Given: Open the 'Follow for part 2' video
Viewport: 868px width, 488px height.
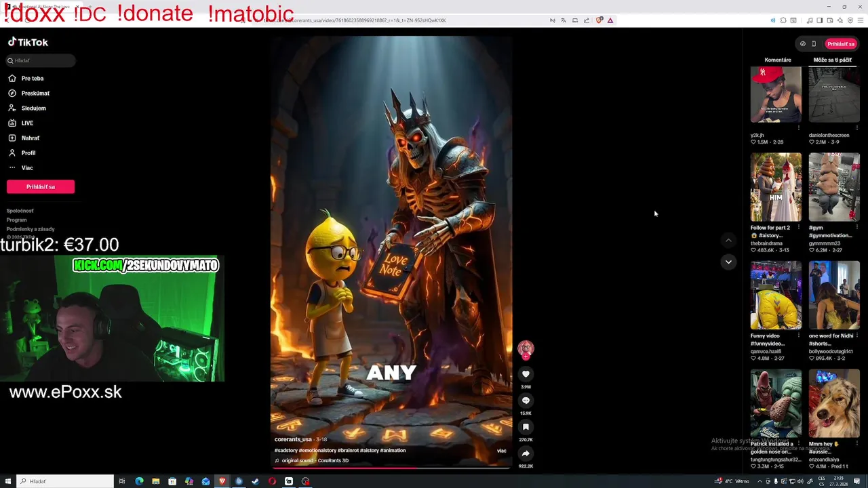Looking at the screenshot, I should click(776, 187).
